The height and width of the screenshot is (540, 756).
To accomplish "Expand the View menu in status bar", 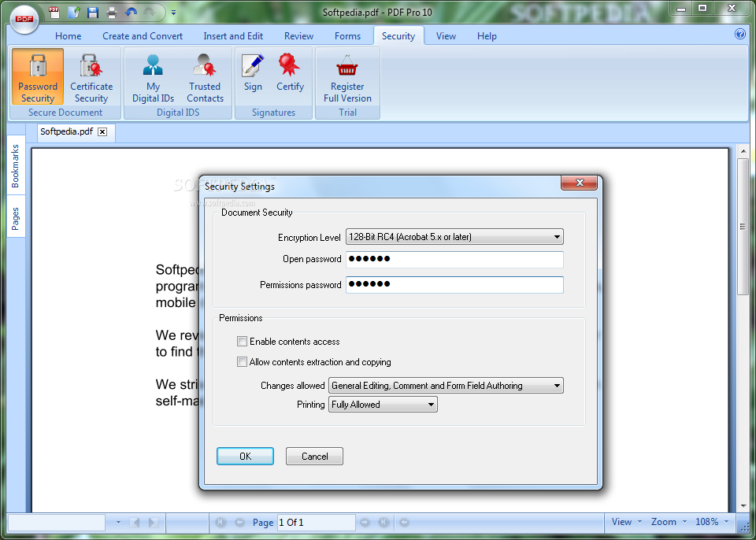I will tap(626, 522).
